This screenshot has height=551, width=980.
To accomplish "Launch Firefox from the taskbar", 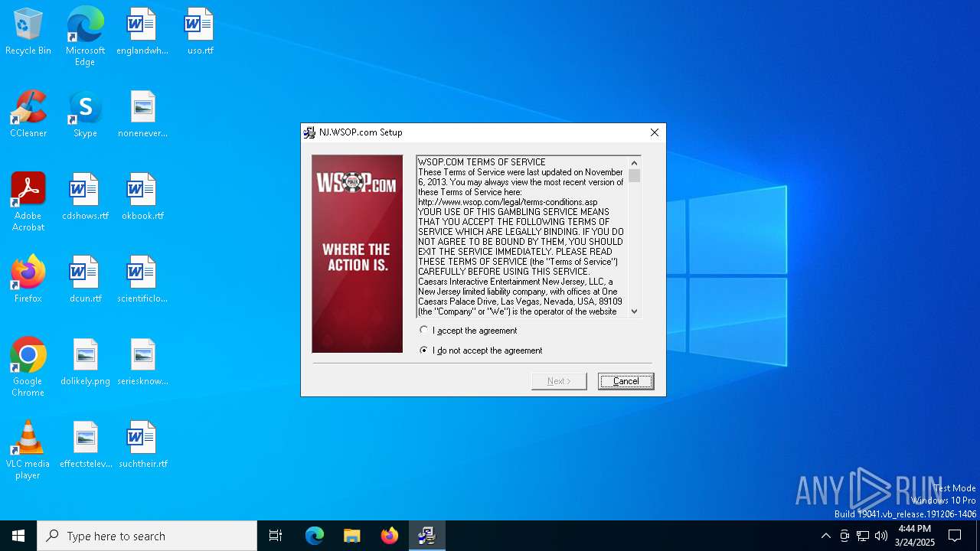I will (389, 536).
